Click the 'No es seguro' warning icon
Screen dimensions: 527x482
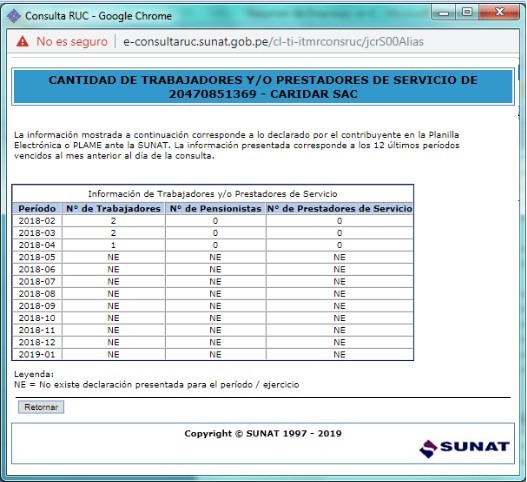pyautogui.click(x=23, y=41)
